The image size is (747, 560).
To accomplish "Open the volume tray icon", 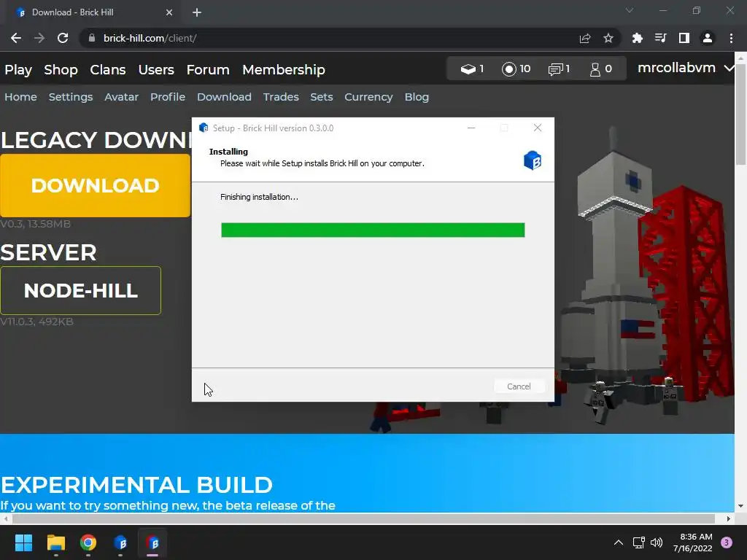I will [x=657, y=542].
